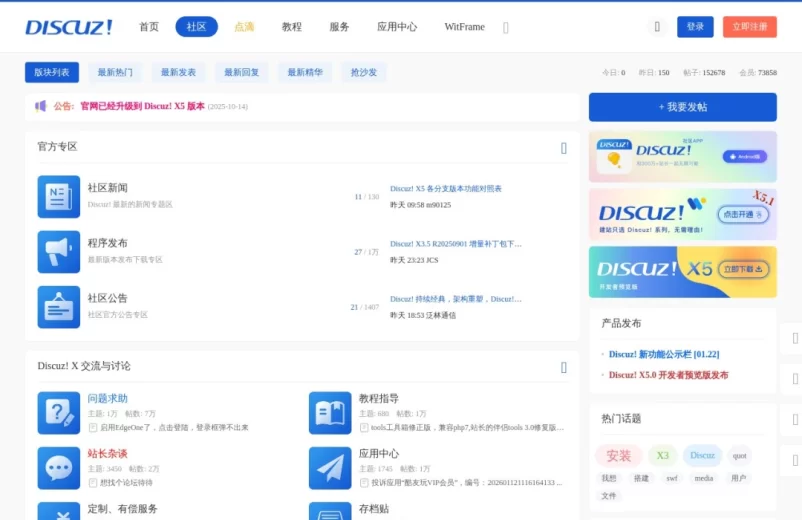Click the Discuz hot topic tag

coord(702,456)
